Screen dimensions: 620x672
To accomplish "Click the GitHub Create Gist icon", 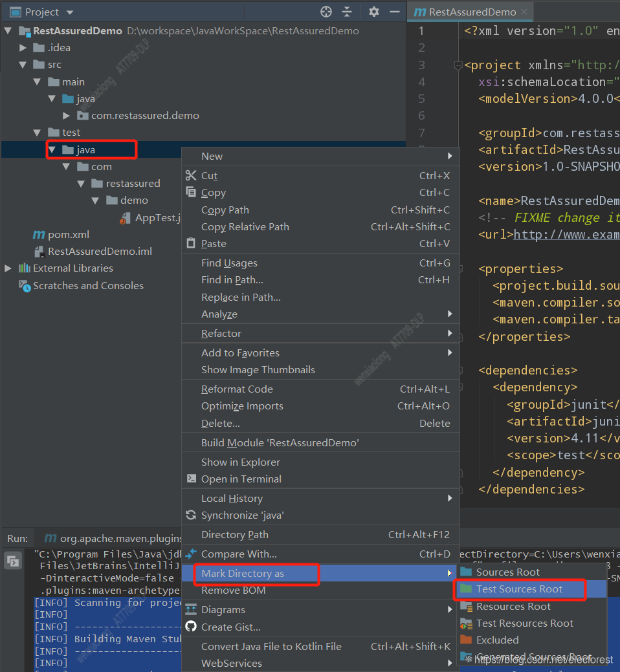I will tap(191, 627).
